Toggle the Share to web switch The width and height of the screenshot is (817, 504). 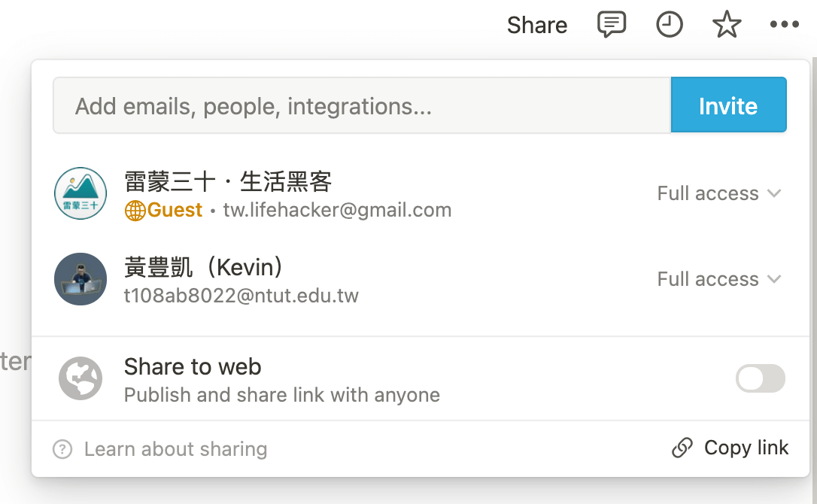(x=761, y=378)
